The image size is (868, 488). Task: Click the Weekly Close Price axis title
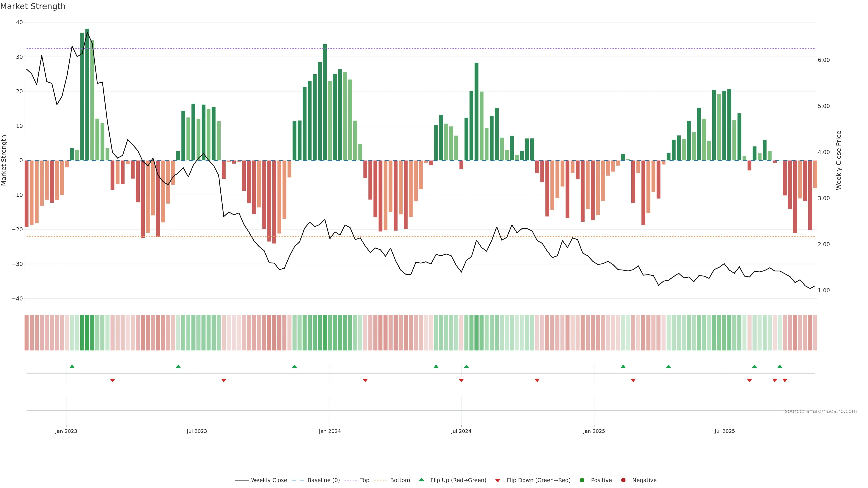point(839,160)
